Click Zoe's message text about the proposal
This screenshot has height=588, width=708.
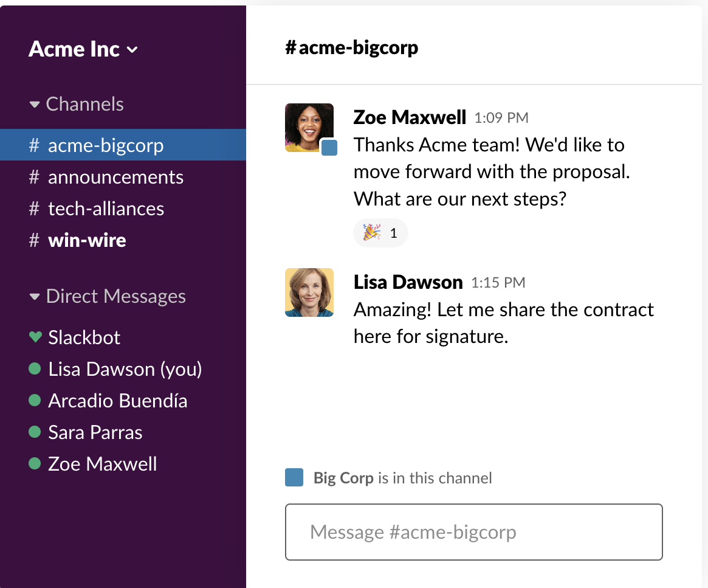pyautogui.click(x=492, y=171)
